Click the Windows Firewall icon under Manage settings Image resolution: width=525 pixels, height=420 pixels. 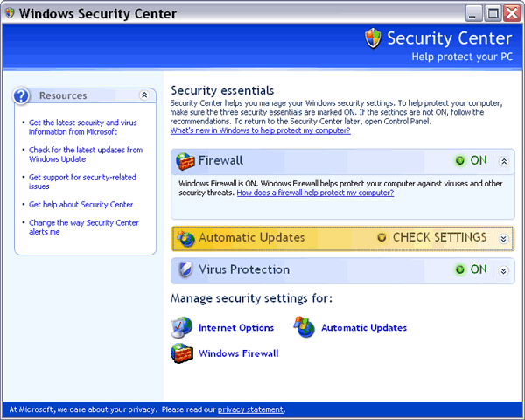tap(183, 353)
